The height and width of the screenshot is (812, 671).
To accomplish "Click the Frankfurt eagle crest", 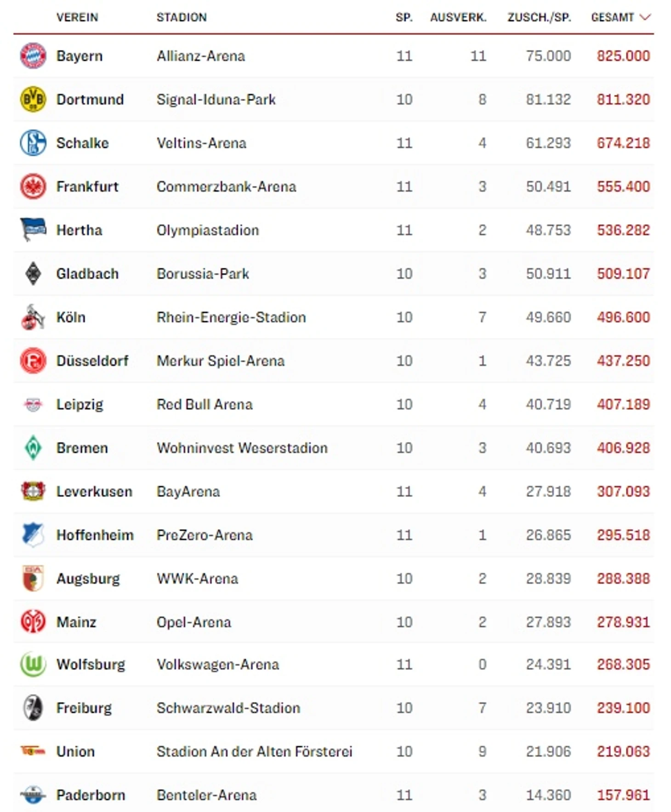I will (x=33, y=186).
